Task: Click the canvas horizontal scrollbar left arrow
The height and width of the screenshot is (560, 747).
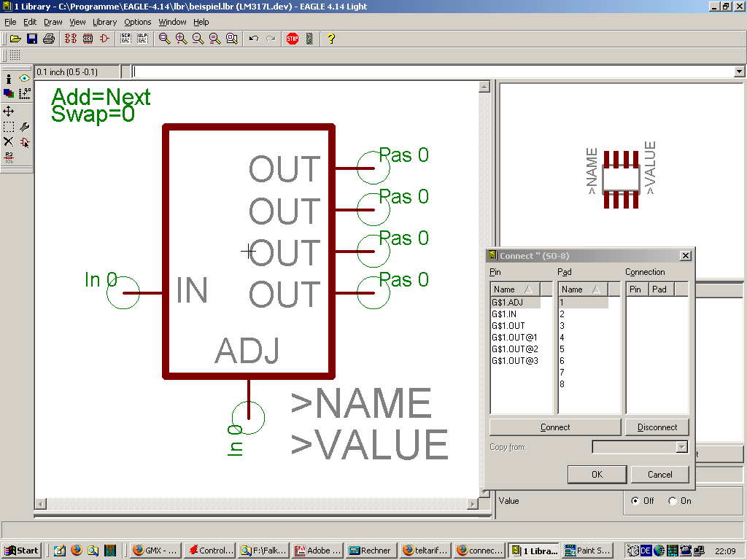Action: click(x=41, y=503)
